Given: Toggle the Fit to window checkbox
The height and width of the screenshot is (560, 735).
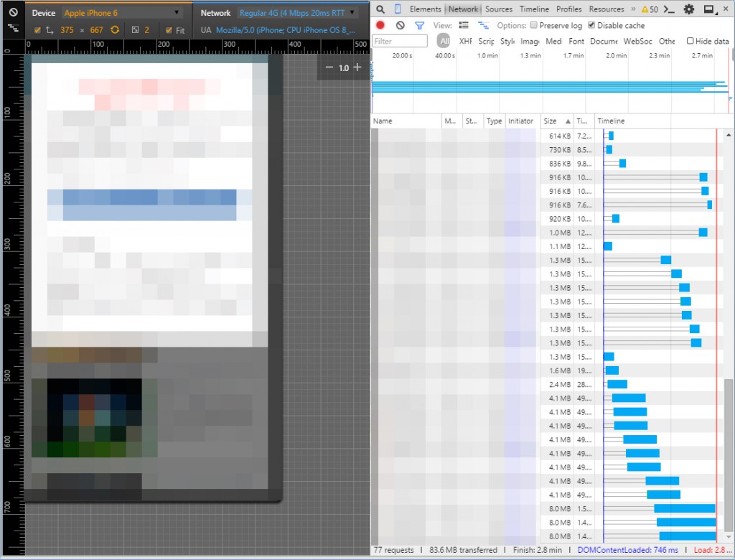Looking at the screenshot, I should [169, 30].
